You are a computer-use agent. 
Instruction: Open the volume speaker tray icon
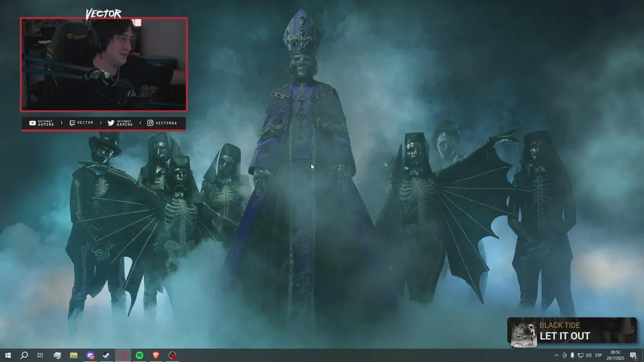click(589, 355)
